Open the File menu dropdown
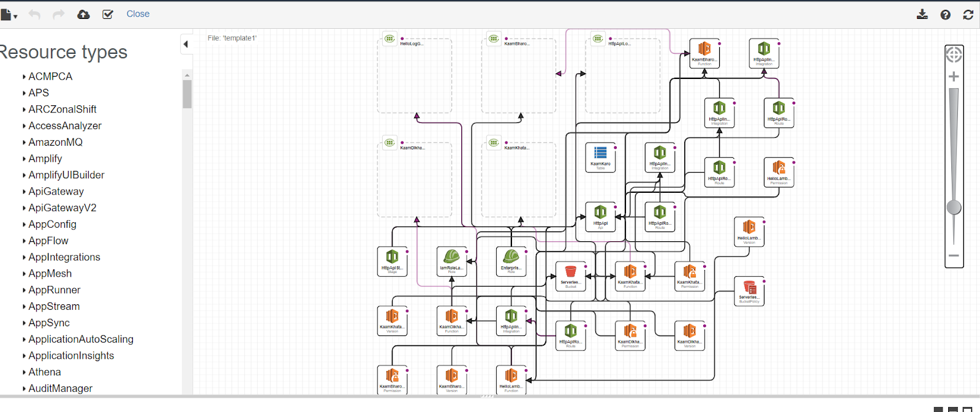 8,15
